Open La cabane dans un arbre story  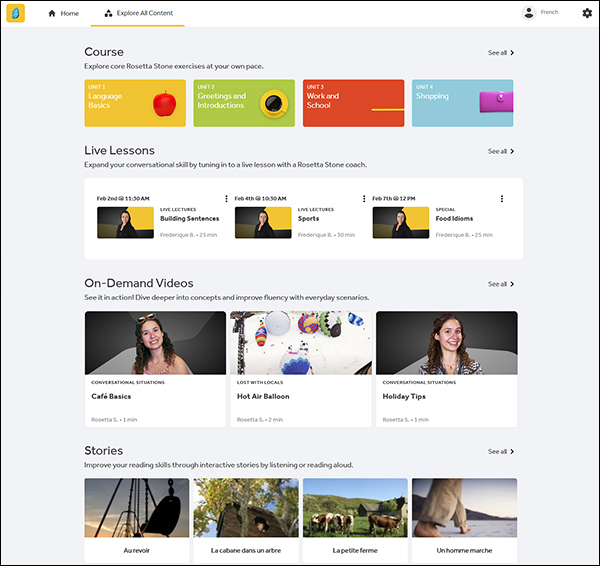[x=246, y=520]
